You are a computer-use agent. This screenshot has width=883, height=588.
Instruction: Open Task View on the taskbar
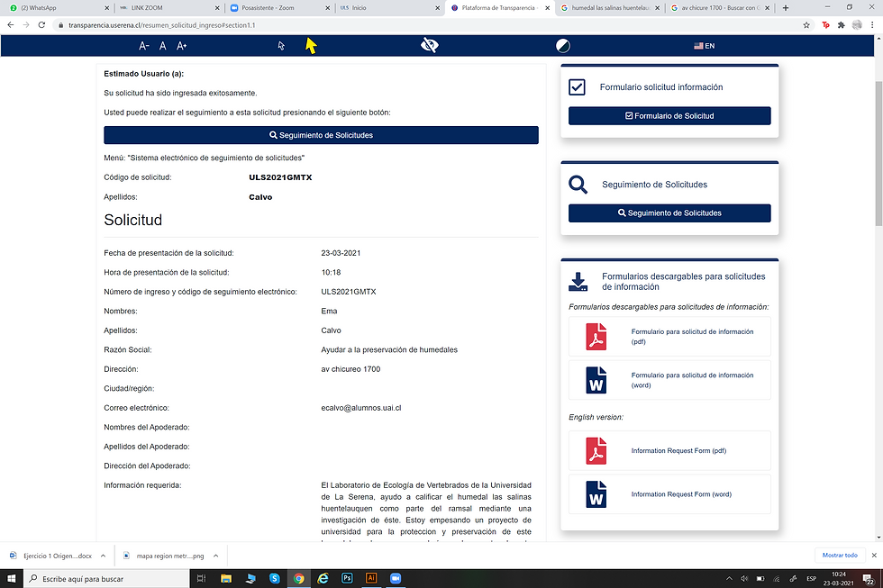[201, 578]
